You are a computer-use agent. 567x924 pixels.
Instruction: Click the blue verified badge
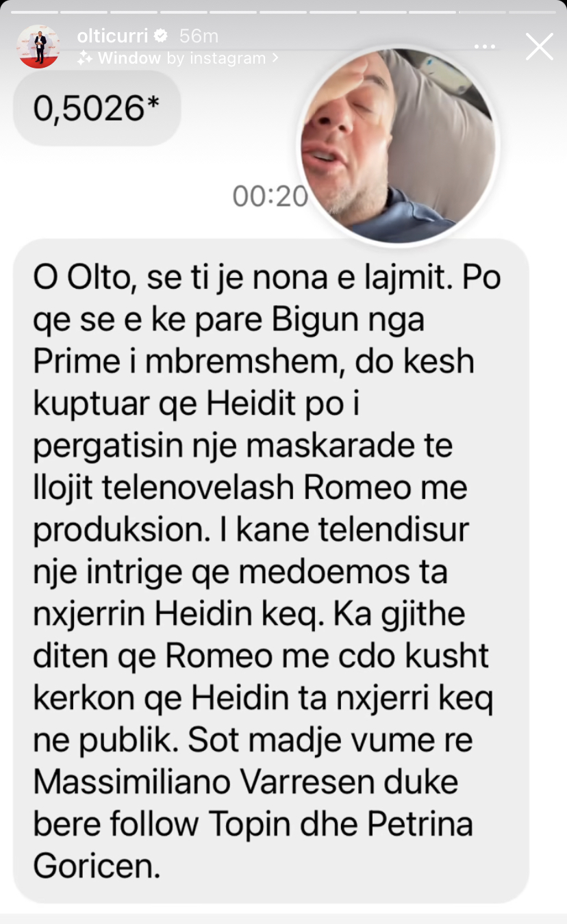(x=162, y=36)
